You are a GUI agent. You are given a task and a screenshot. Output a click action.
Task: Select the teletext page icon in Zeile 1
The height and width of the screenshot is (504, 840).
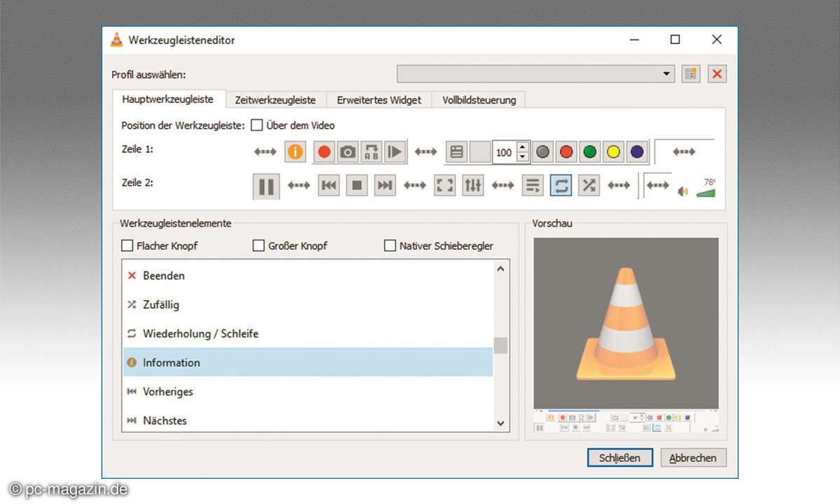(x=456, y=152)
